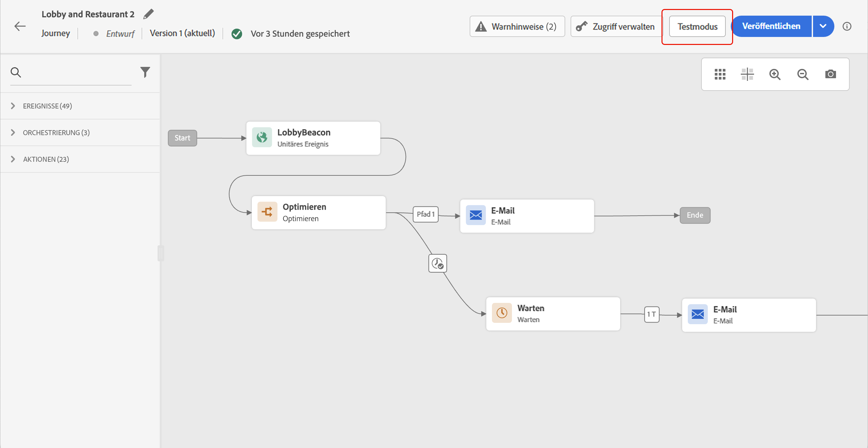The image size is (868, 448).
Task: Click the canvas zoom out icon
Action: (803, 74)
